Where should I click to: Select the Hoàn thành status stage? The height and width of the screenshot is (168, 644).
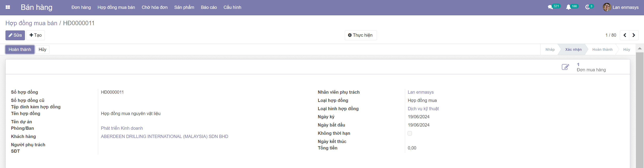(602, 50)
